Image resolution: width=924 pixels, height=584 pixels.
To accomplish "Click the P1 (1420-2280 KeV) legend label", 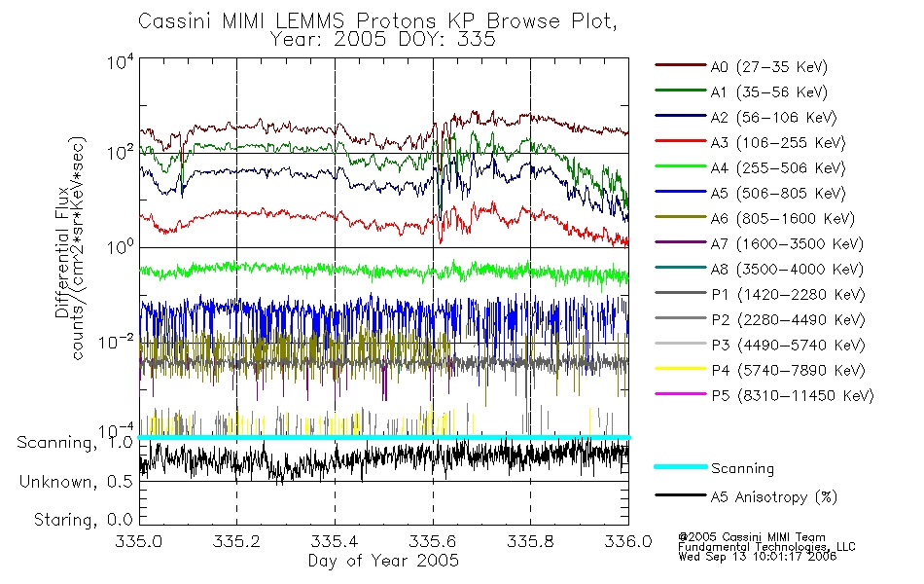I will [788, 295].
